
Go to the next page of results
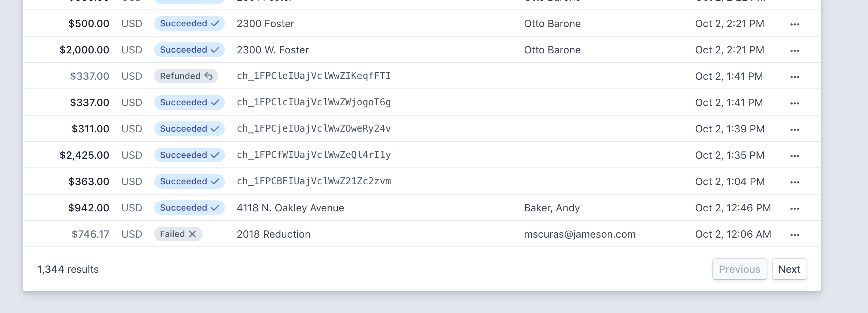[789, 269]
